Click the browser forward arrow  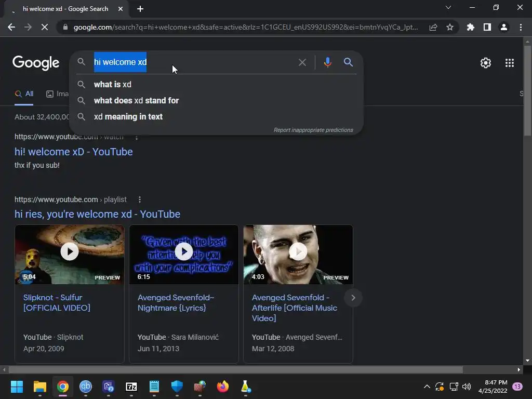(28, 27)
